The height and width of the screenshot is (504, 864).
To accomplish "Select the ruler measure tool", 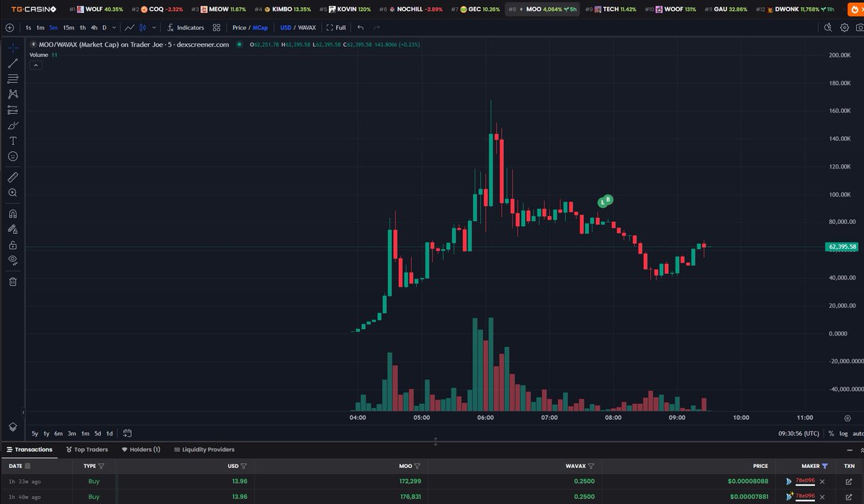I will (13, 177).
